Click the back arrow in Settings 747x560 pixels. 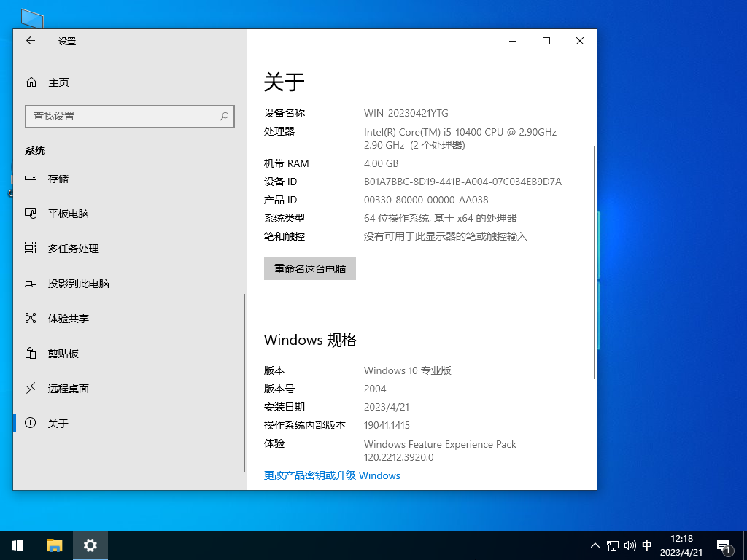coord(29,41)
